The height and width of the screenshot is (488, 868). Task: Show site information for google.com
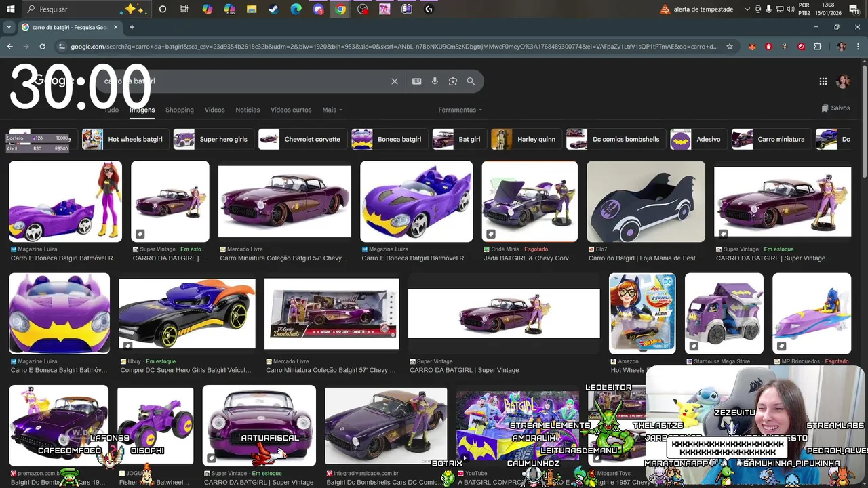62,47
